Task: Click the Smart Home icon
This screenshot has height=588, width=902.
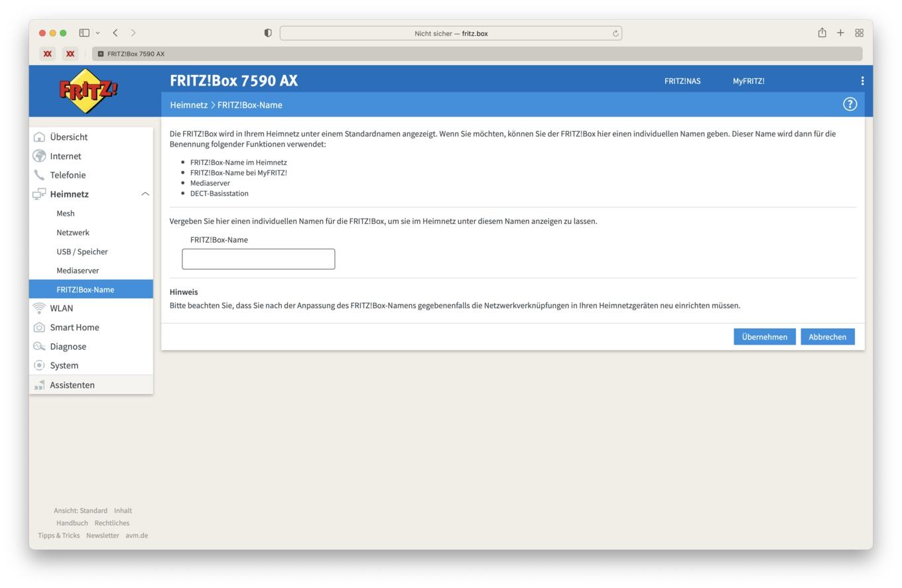Action: pos(39,327)
